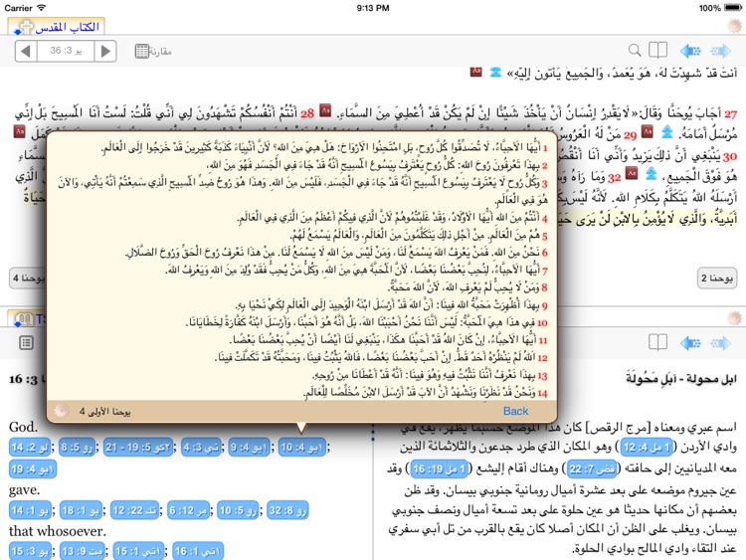Screen dimensions: 746x560
Task: Tap history back blue arrow in top toolbar
Action: click(x=690, y=51)
